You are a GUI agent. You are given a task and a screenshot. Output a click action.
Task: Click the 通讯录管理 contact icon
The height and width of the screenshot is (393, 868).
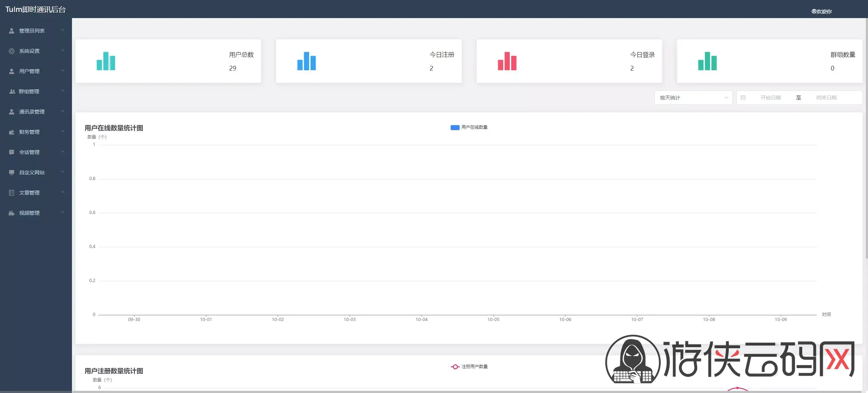(12, 112)
